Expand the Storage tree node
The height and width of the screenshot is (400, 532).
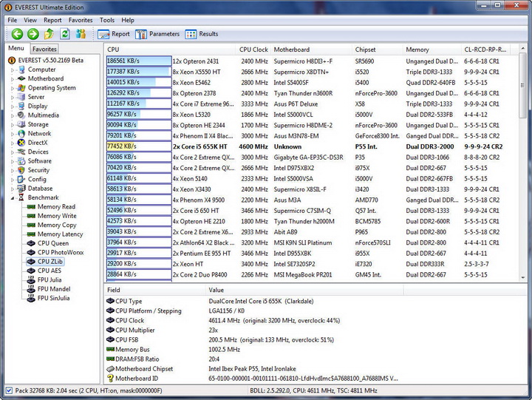pos(13,125)
